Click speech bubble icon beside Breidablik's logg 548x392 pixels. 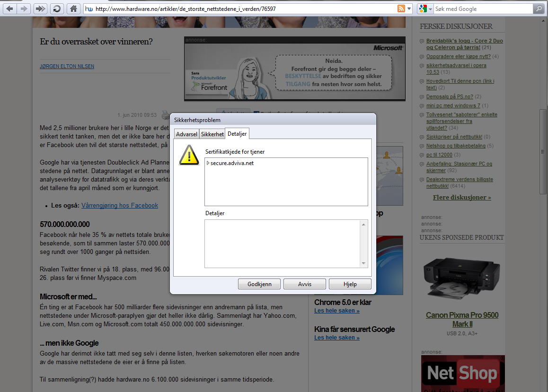click(422, 41)
